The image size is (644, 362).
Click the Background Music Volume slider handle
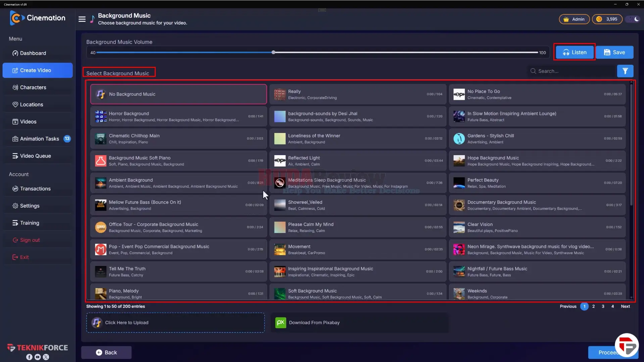coord(274,52)
